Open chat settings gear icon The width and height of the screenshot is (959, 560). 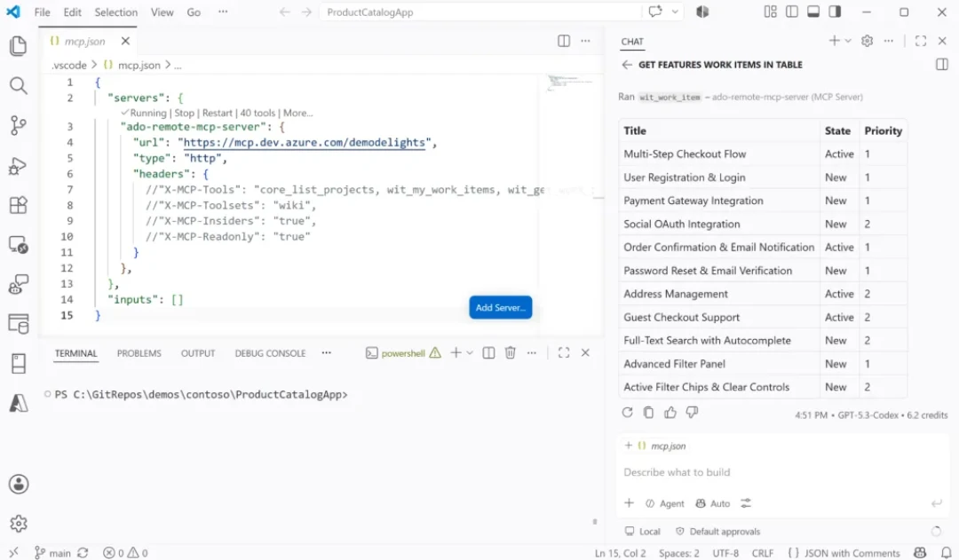click(x=867, y=41)
